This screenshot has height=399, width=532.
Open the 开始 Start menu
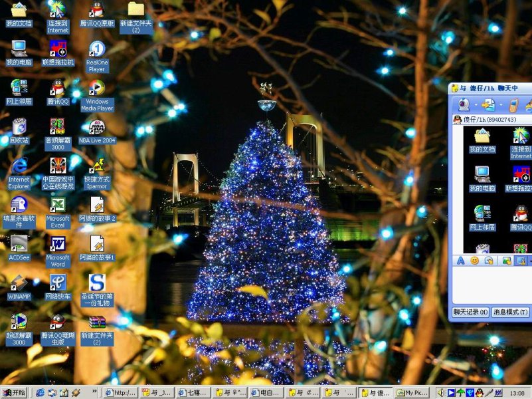point(14,393)
